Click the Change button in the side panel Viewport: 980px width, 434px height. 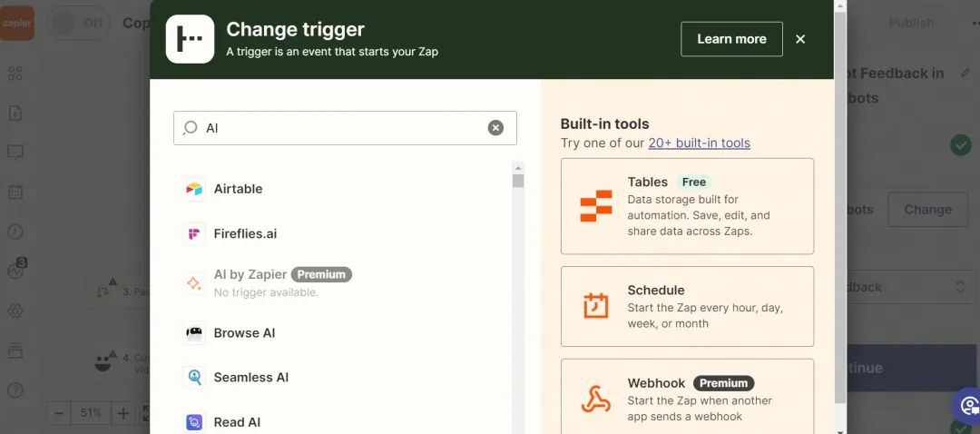[x=927, y=210]
